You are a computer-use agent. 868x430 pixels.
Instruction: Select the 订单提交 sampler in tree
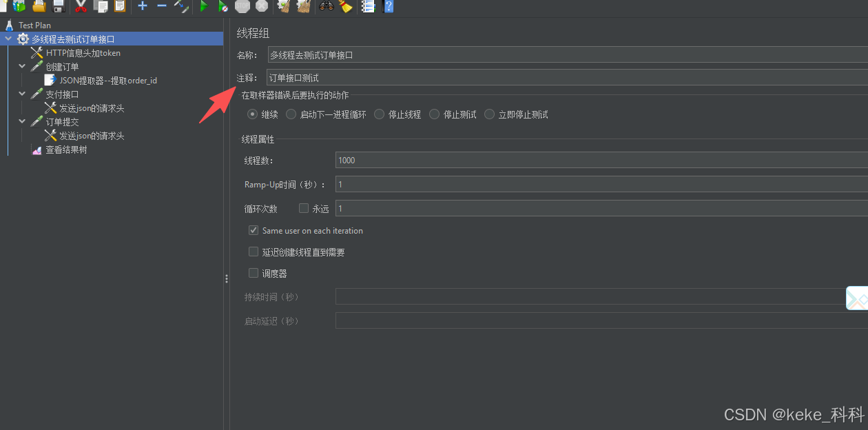62,122
